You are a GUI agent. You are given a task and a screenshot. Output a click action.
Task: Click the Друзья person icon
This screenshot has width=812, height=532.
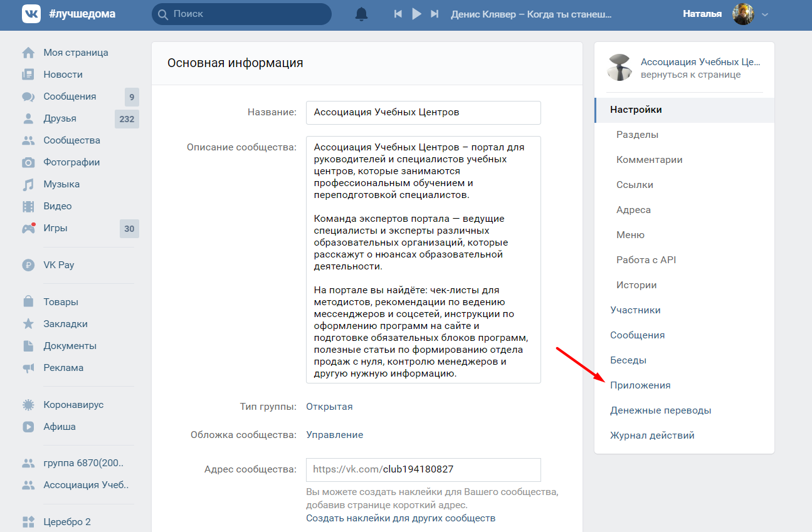(28, 118)
